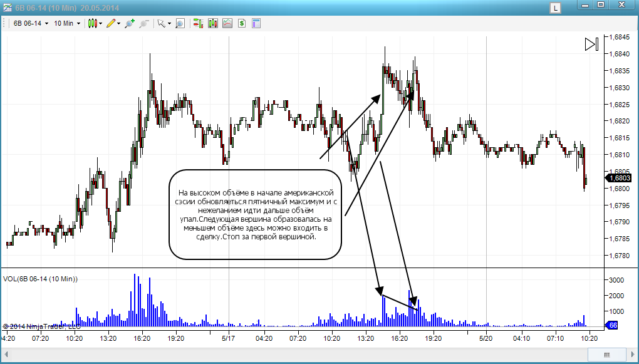This screenshot has width=639, height=364.
Task: Click the NinjaTrader chart icon in title bar
Action: click(6, 7)
